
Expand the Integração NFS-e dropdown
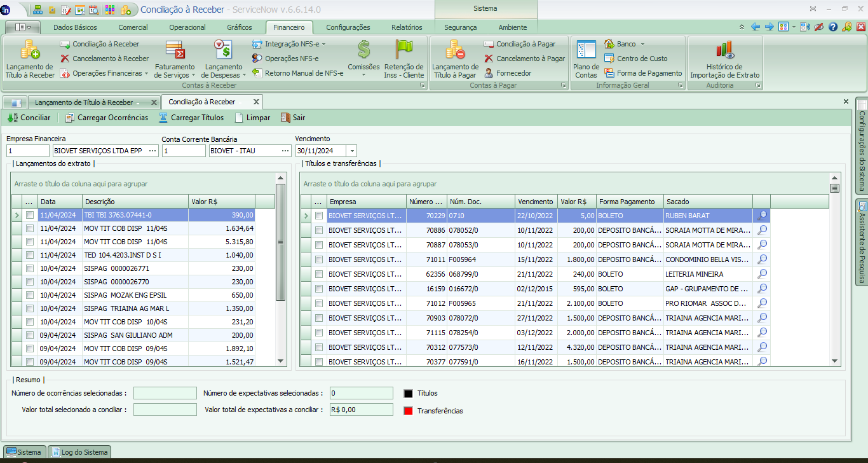point(324,44)
